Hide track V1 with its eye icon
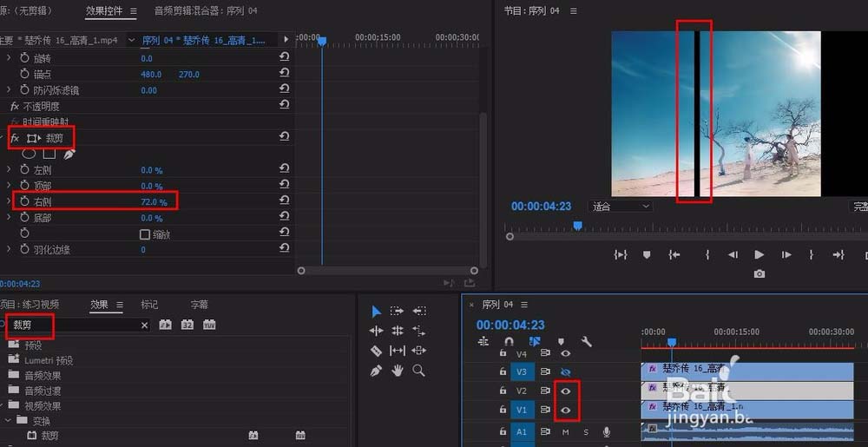 (x=565, y=410)
